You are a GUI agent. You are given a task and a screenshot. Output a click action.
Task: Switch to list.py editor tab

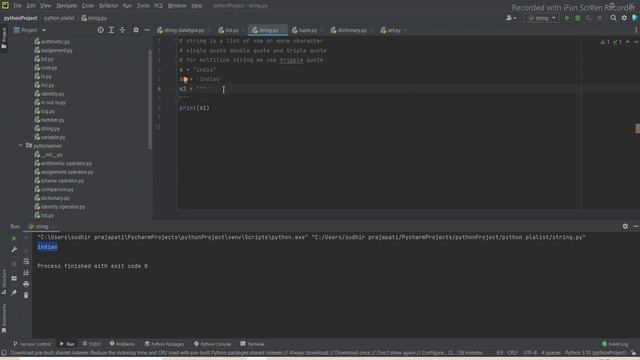tap(231, 30)
